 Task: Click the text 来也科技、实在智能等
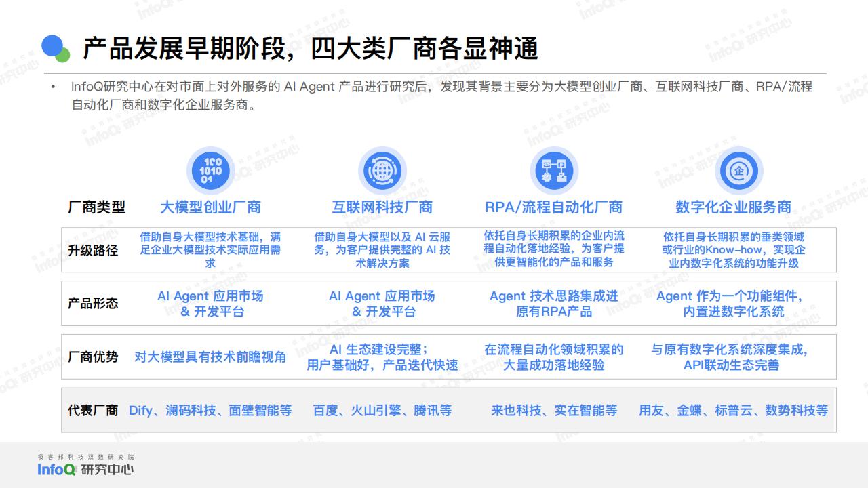pyautogui.click(x=554, y=410)
